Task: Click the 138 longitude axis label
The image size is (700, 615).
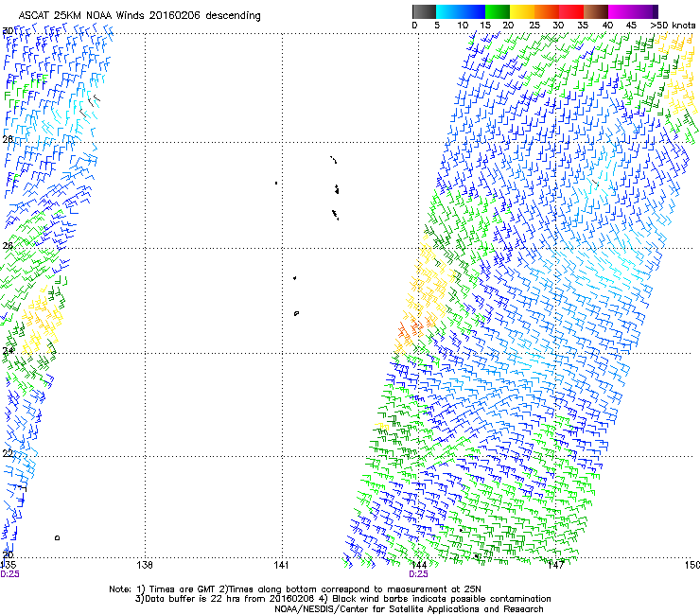Action: [144, 565]
